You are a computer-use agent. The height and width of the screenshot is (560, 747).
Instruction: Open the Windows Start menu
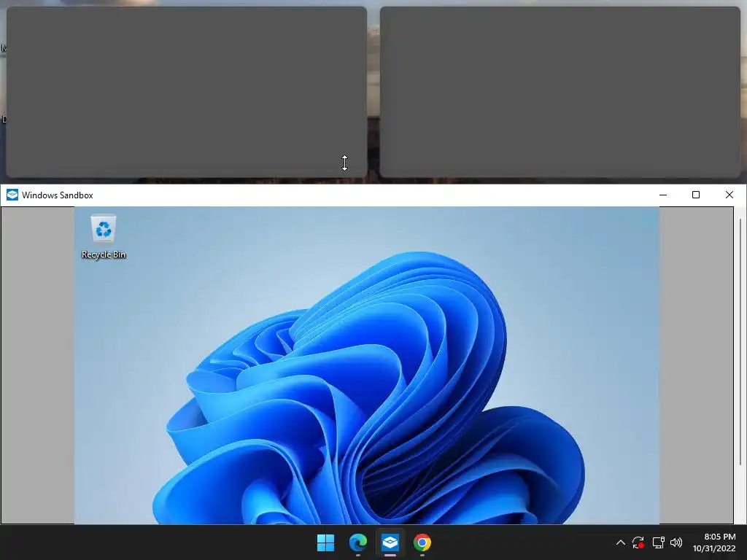point(326,542)
